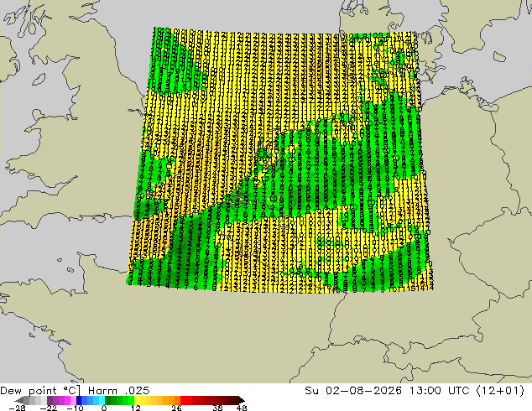Click the '13:00 UTC' time text
Image resolution: width=532 pixels, height=411 pixels.
pyautogui.click(x=439, y=391)
